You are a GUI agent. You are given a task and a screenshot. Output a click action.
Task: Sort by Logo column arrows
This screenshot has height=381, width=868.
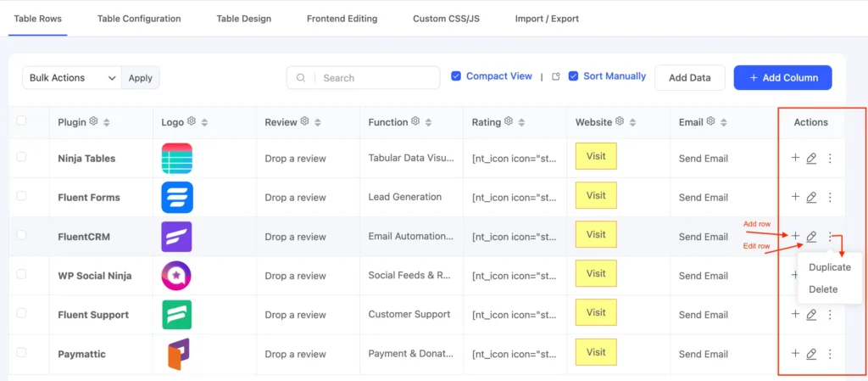coord(205,122)
